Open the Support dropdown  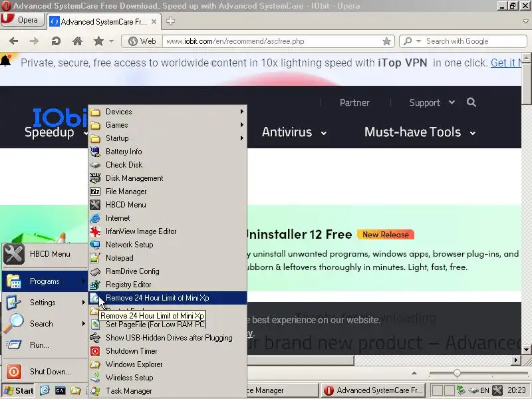coord(432,102)
